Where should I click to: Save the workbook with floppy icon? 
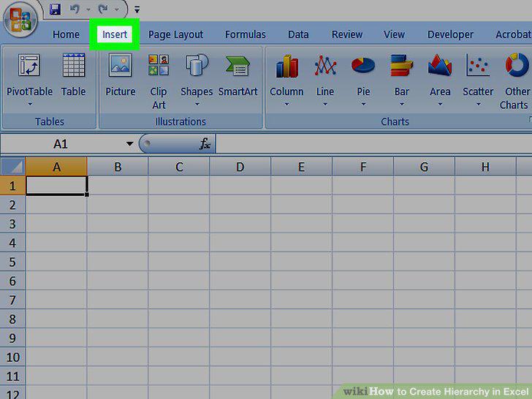click(55, 9)
